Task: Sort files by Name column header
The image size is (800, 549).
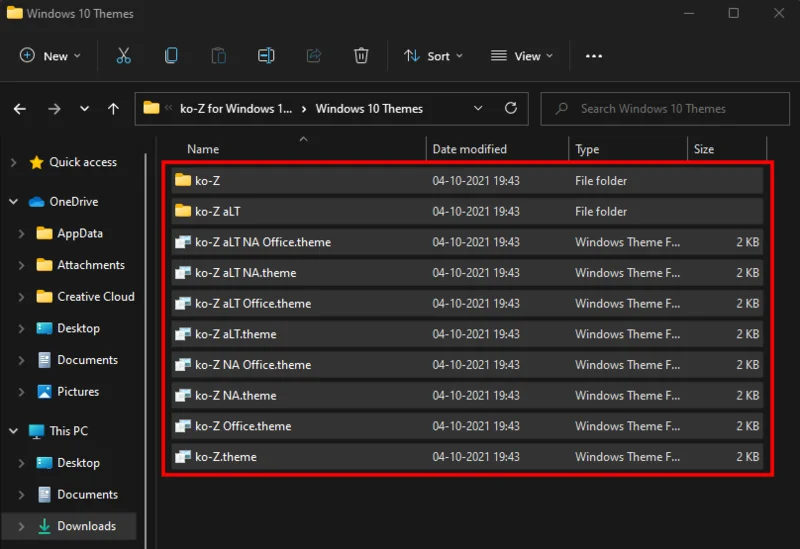Action: click(x=203, y=149)
